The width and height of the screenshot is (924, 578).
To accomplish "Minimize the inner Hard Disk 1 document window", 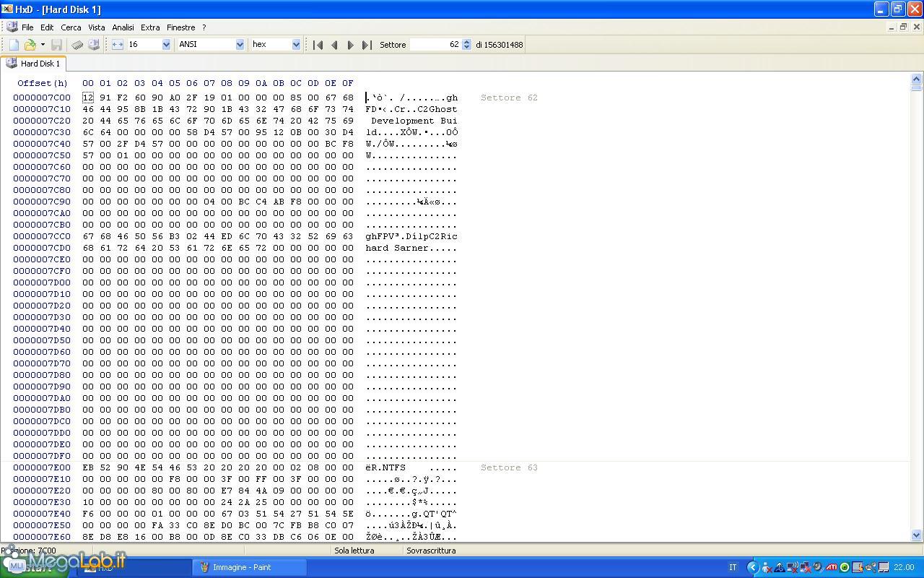I will pos(891,27).
